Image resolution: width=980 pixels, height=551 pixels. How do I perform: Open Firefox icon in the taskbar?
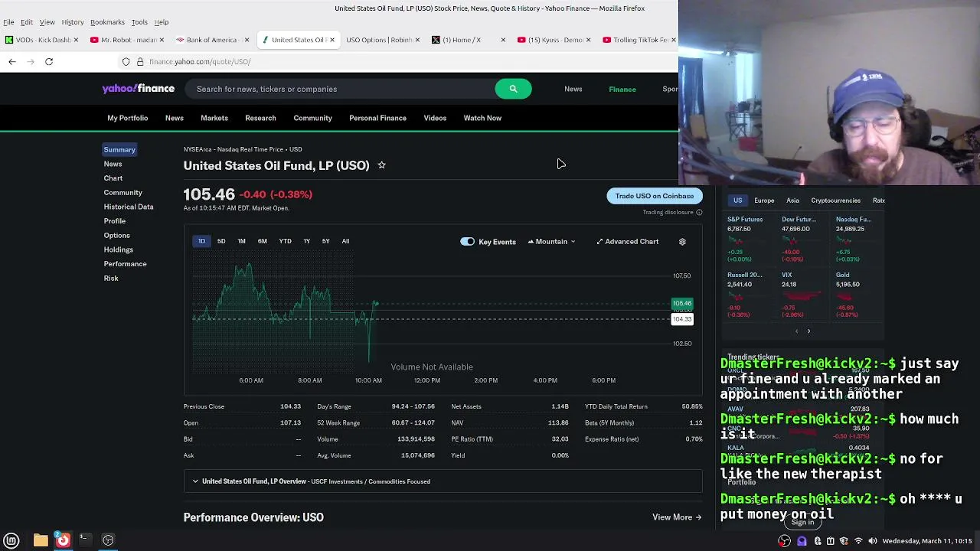(x=63, y=540)
